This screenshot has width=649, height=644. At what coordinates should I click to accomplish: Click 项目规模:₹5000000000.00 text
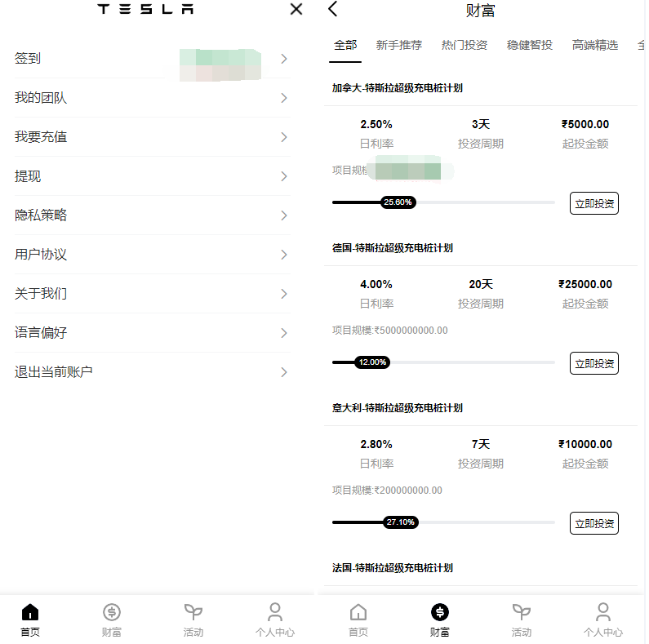pos(390,331)
